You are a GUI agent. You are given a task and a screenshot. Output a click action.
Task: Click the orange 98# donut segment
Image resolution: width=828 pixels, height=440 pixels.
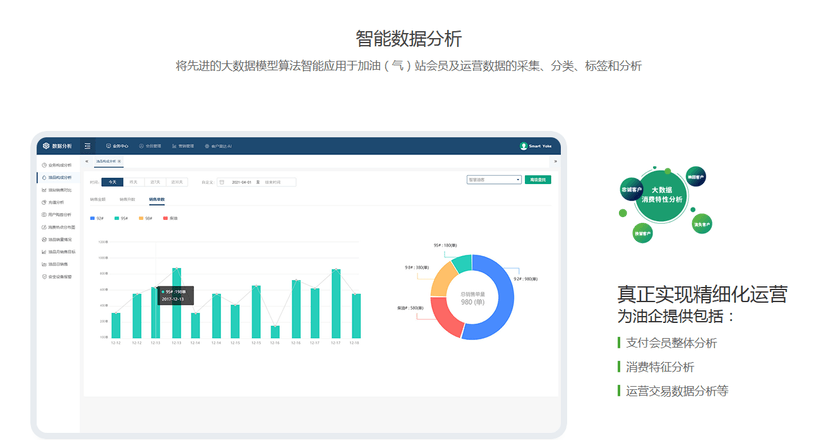coord(443,280)
